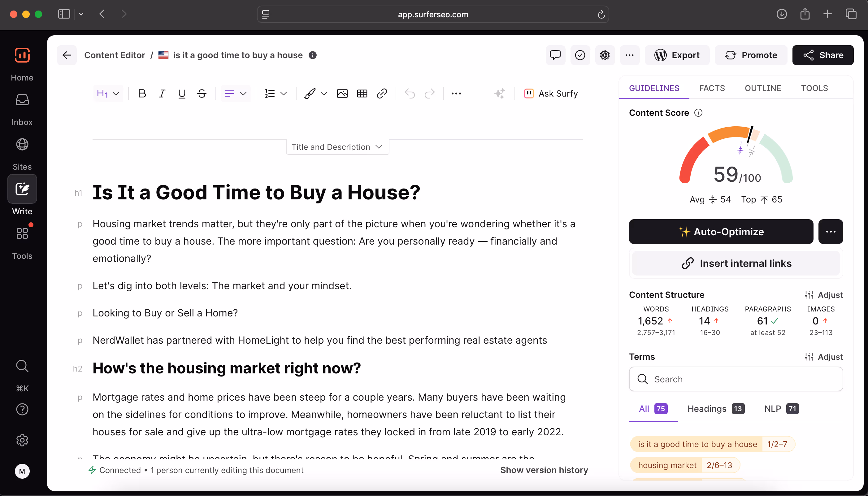Click Show version history

click(x=544, y=470)
